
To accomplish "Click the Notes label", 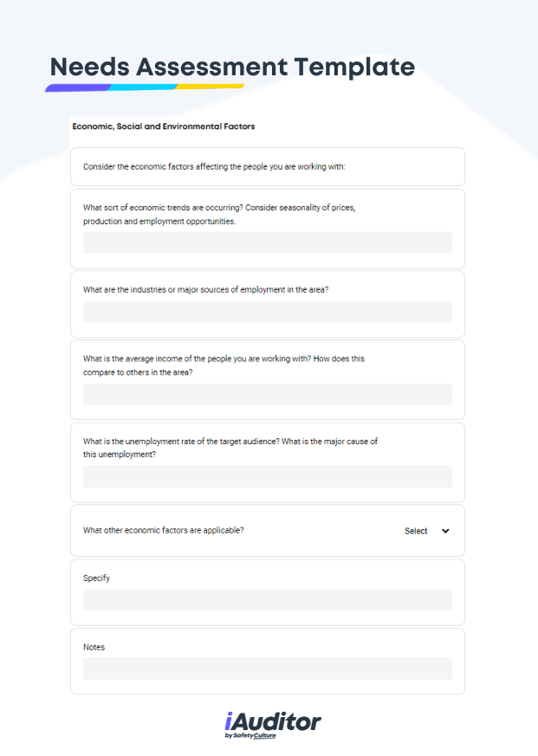I will (94, 647).
